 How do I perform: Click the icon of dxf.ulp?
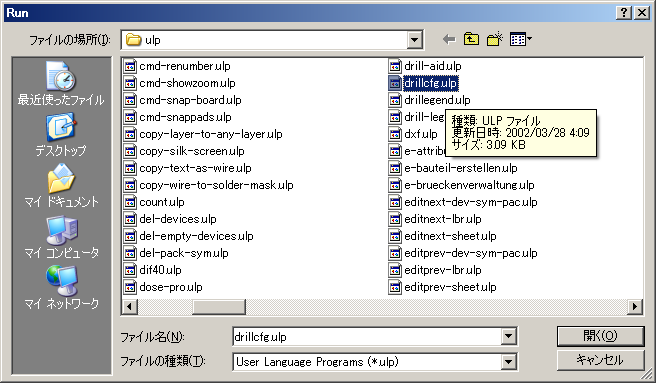(395, 134)
